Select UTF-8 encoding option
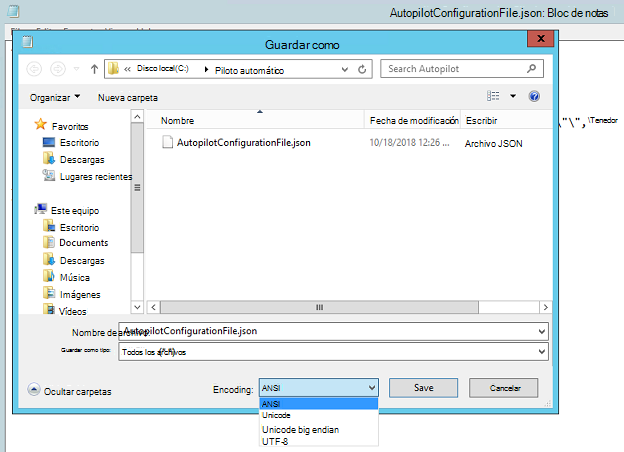The image size is (624, 452). (318, 441)
